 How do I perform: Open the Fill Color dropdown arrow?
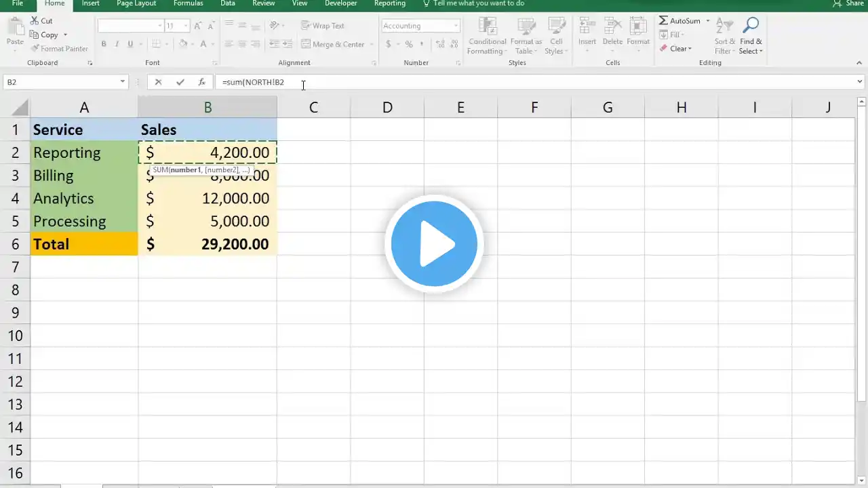pos(192,45)
